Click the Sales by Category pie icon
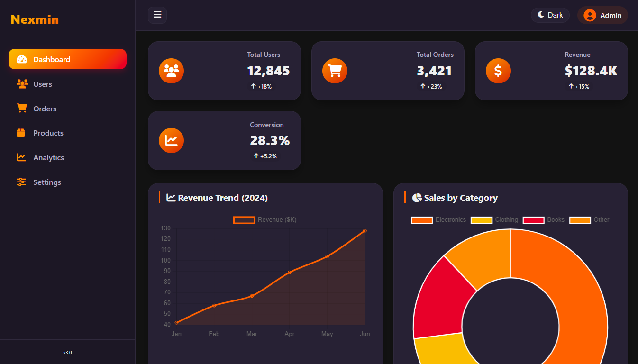 (x=417, y=198)
